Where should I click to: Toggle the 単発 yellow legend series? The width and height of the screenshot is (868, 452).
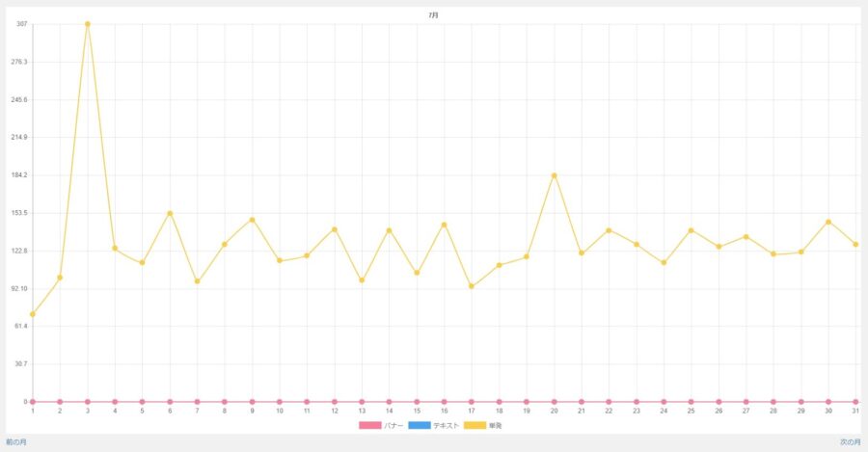[x=483, y=425]
